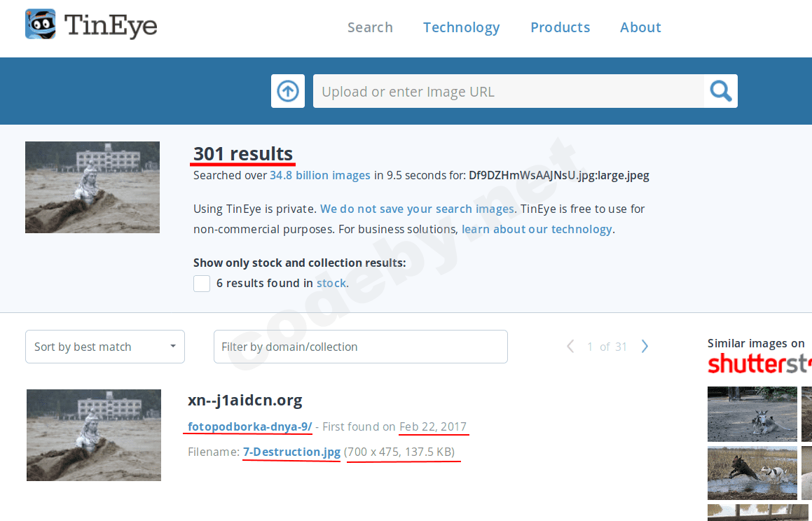The height and width of the screenshot is (521, 812).
Task: Open the 7-Destruction.jpg filename link
Action: pos(291,452)
